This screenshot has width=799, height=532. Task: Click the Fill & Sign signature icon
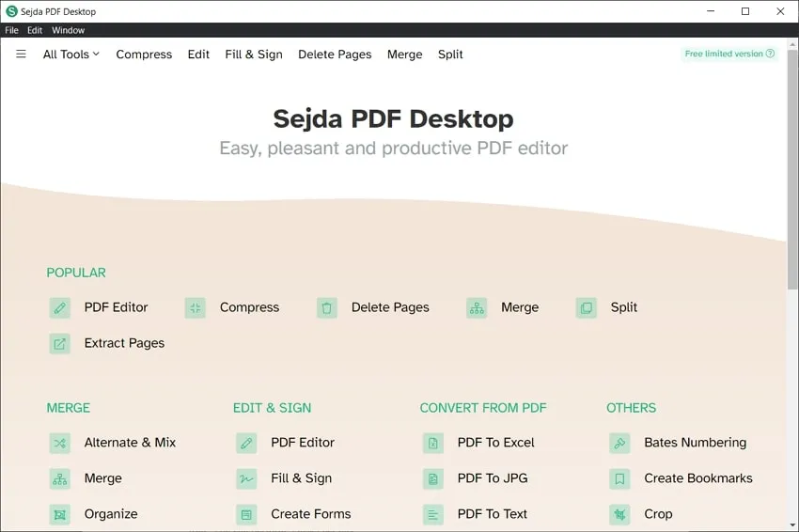coord(246,478)
